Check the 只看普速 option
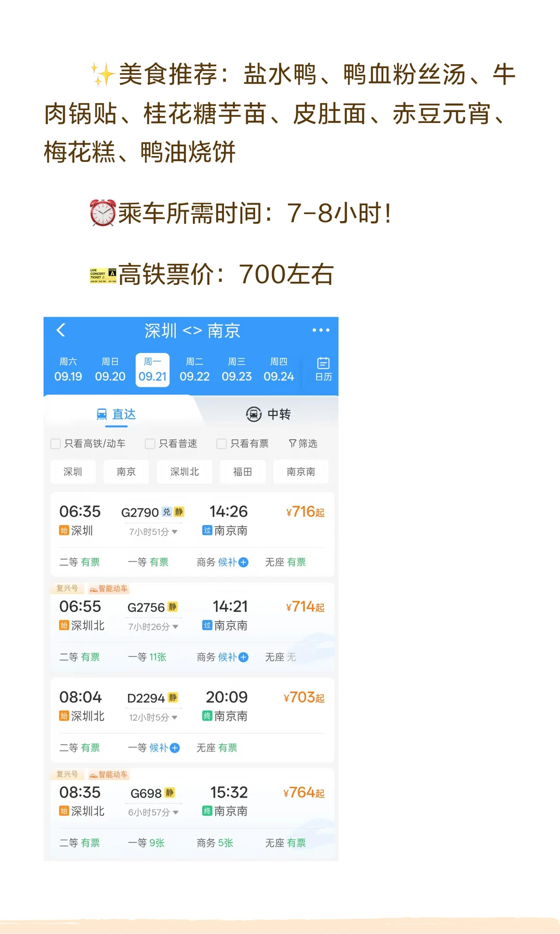Screen dimensions: 560x934 point(150,444)
